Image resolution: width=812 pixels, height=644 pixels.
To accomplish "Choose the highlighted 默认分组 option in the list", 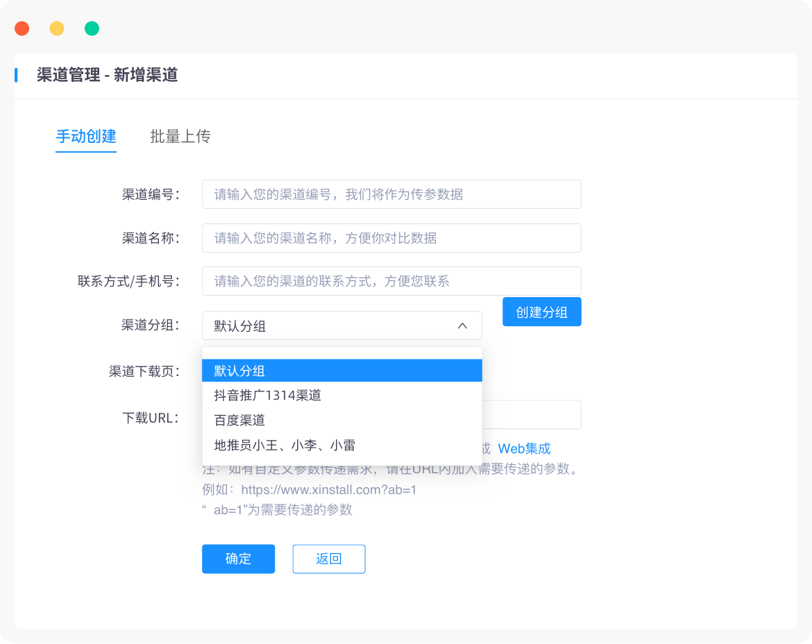I will (341, 371).
